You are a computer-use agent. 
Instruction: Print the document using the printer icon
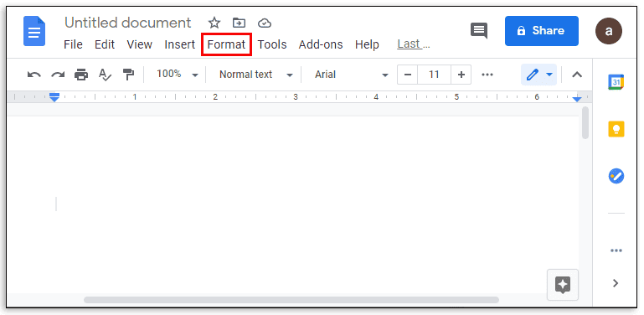[81, 75]
